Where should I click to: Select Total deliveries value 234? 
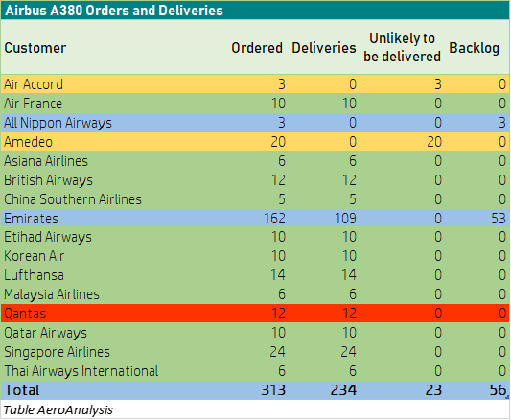click(x=344, y=390)
